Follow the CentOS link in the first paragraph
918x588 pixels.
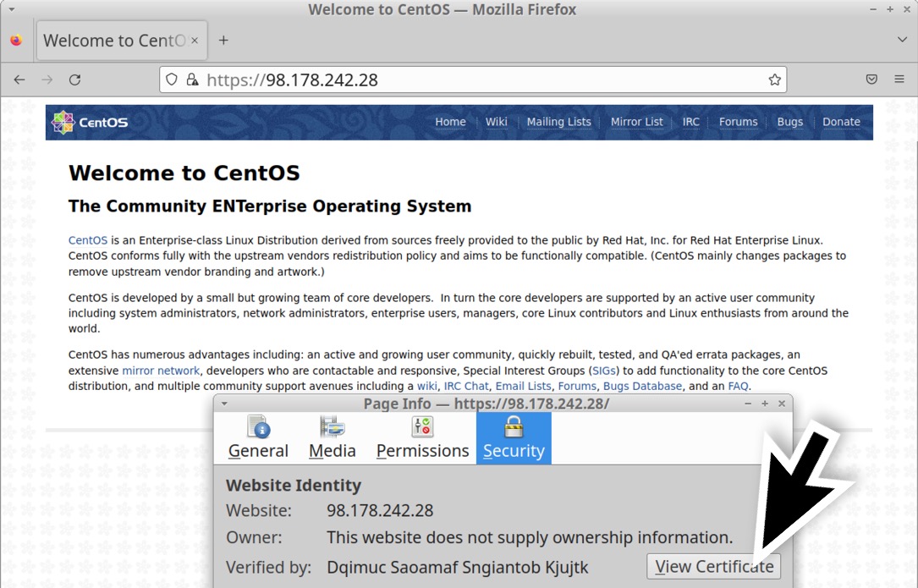pyautogui.click(x=88, y=240)
